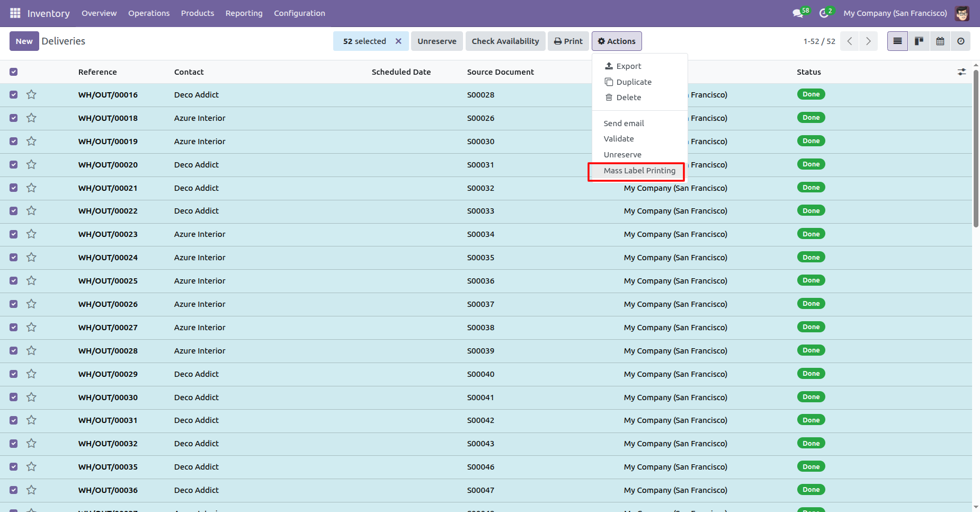Viewport: 980px width, 512px height.
Task: Select Export in the Actions menu
Action: (628, 66)
